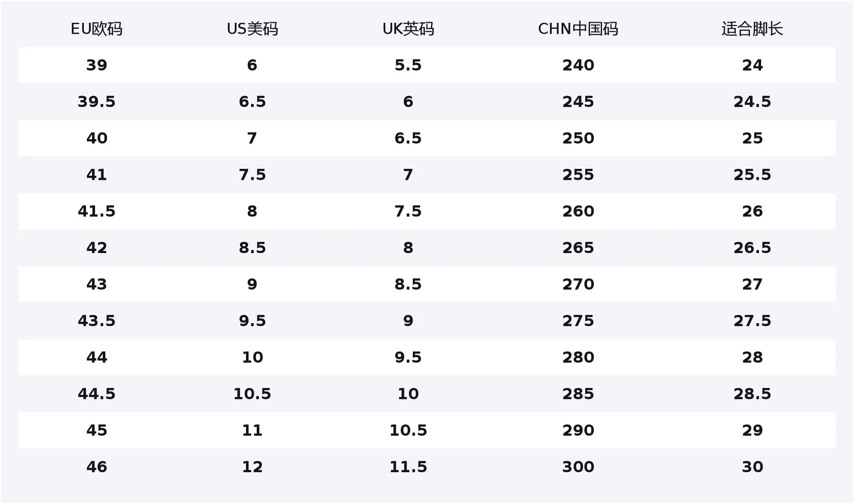Click the UK英码 column header
The image size is (854, 504).
(408, 28)
